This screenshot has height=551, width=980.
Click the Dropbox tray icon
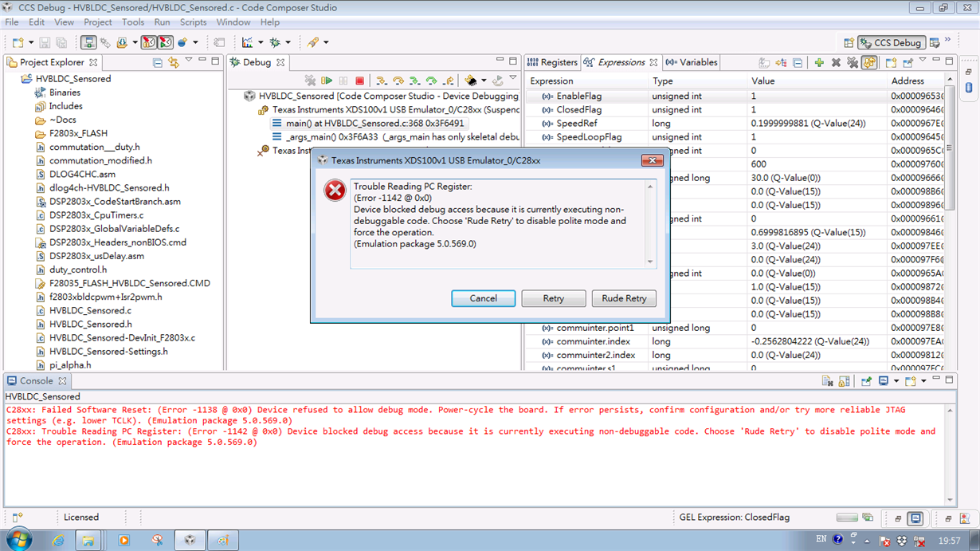[x=902, y=541]
